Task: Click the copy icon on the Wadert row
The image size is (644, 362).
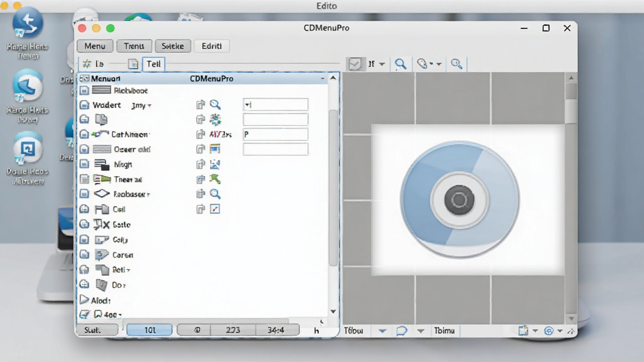Action: coord(201,105)
